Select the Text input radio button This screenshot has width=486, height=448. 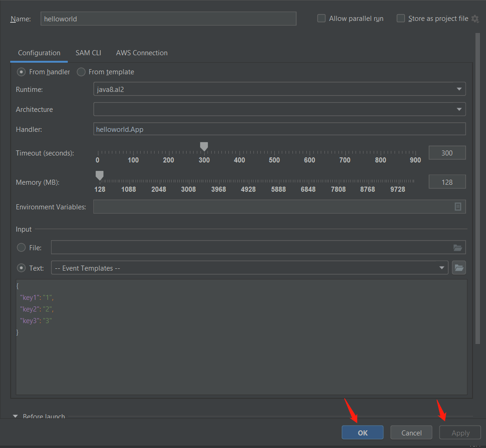click(x=21, y=268)
